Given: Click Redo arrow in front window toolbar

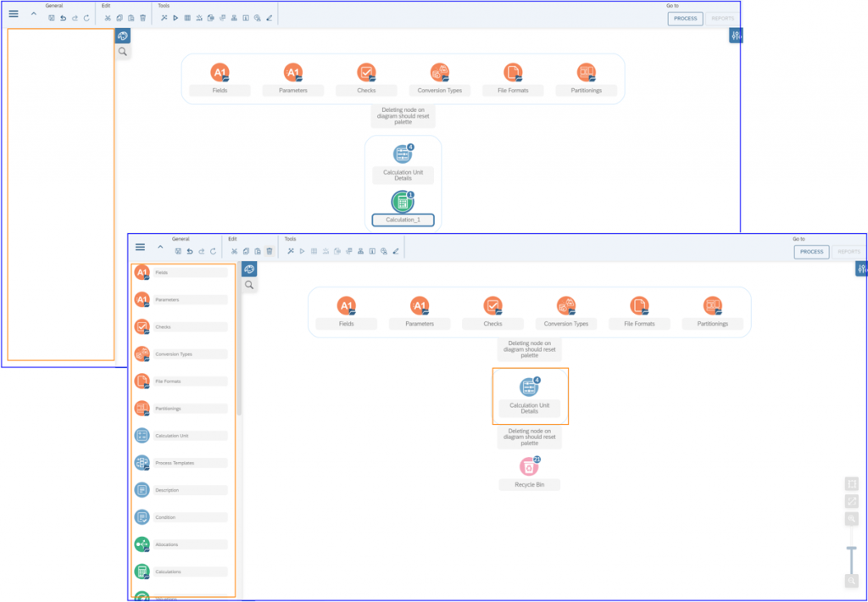Looking at the screenshot, I should click(202, 252).
